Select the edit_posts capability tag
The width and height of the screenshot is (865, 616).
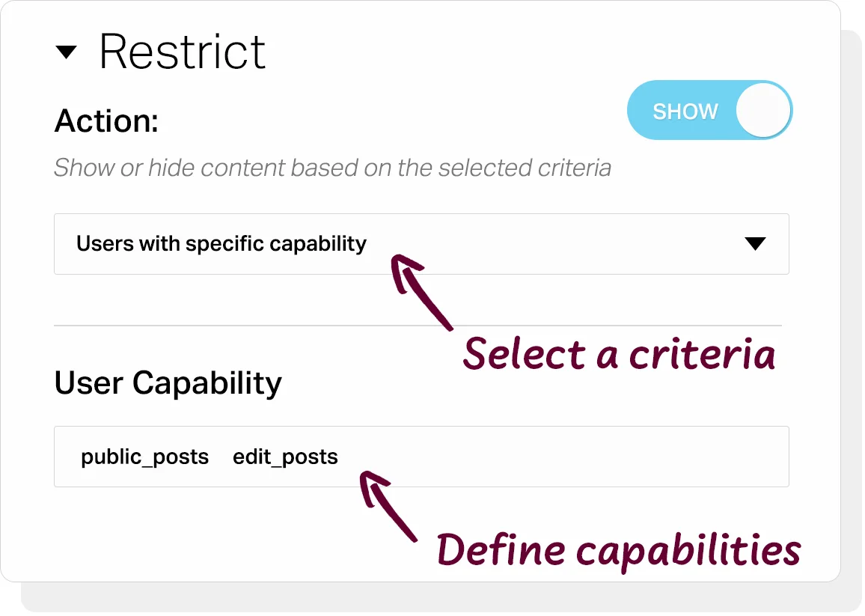285,457
